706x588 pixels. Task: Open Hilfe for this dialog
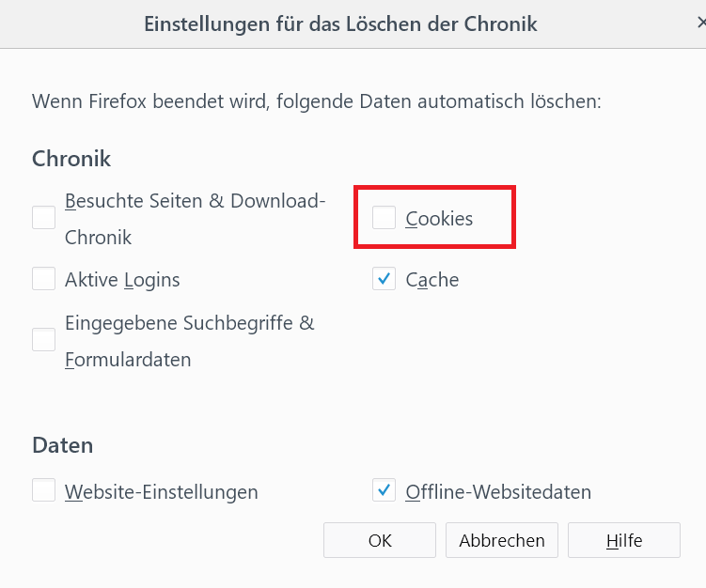point(623,540)
